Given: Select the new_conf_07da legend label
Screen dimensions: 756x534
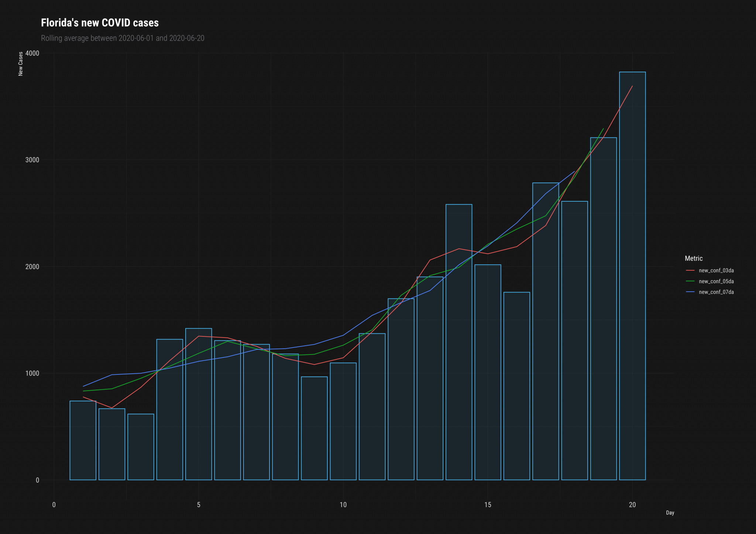Looking at the screenshot, I should coord(716,292).
